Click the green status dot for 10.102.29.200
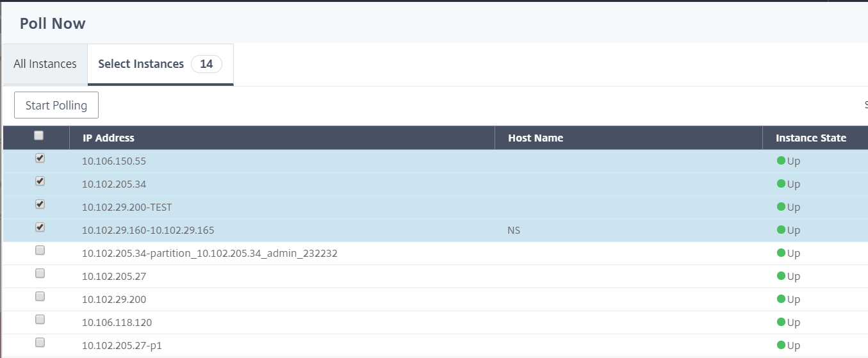The width and height of the screenshot is (868, 358). point(781,299)
